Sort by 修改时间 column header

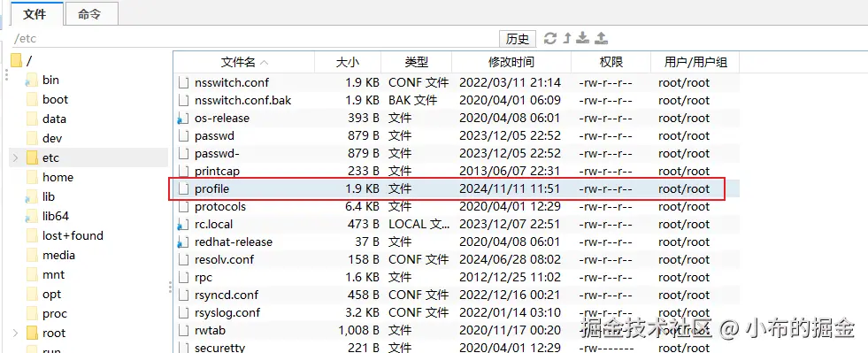tap(511, 63)
